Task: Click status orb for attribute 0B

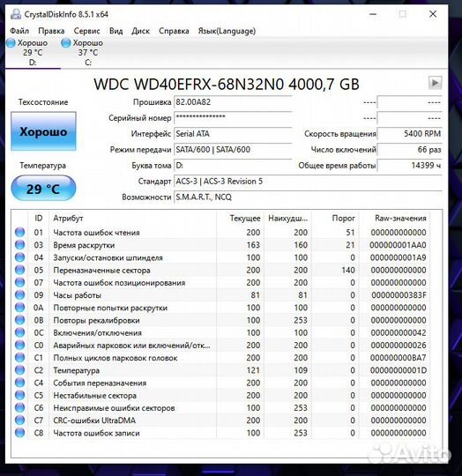Action: tap(19, 320)
